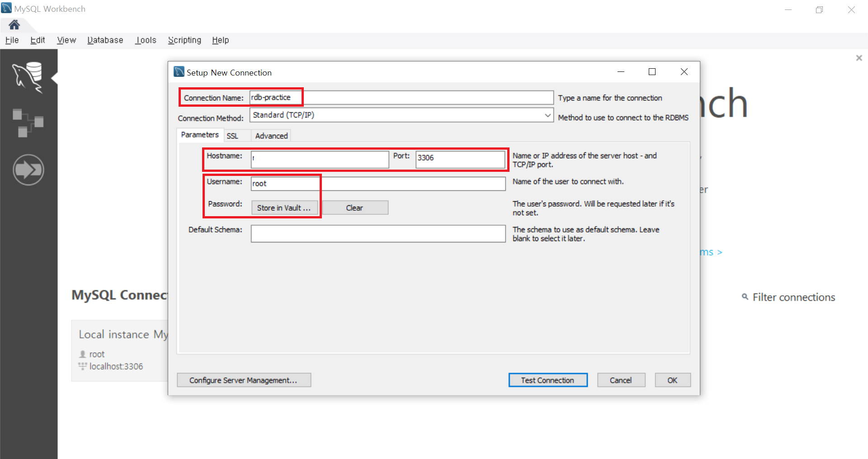Click the Test Connection button

[548, 380]
